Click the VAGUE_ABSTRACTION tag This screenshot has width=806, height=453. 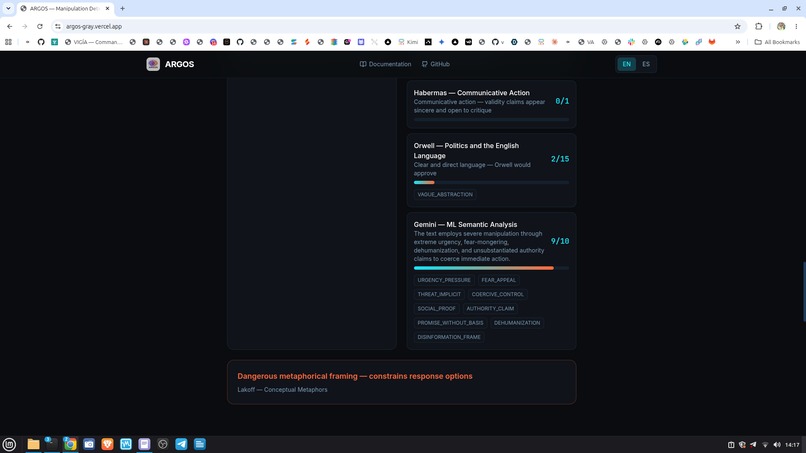click(445, 194)
